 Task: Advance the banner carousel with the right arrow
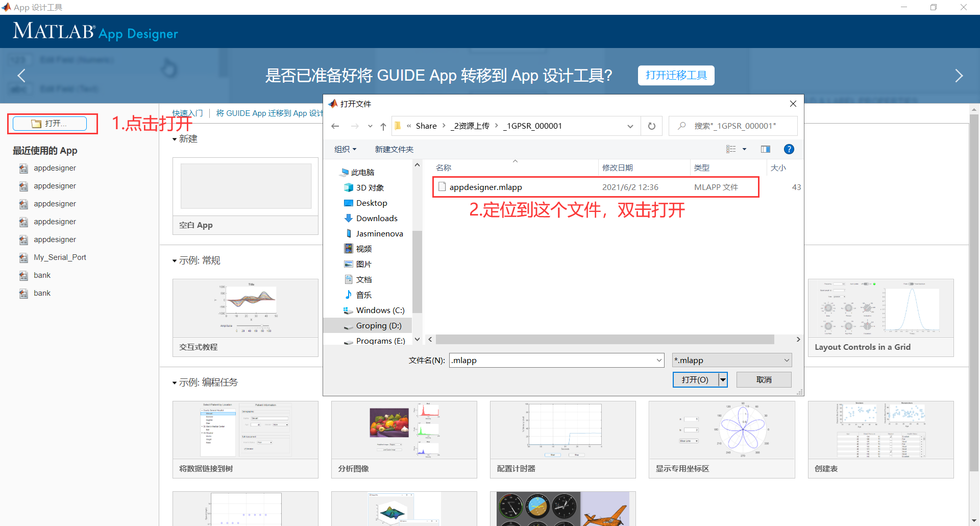pos(959,75)
